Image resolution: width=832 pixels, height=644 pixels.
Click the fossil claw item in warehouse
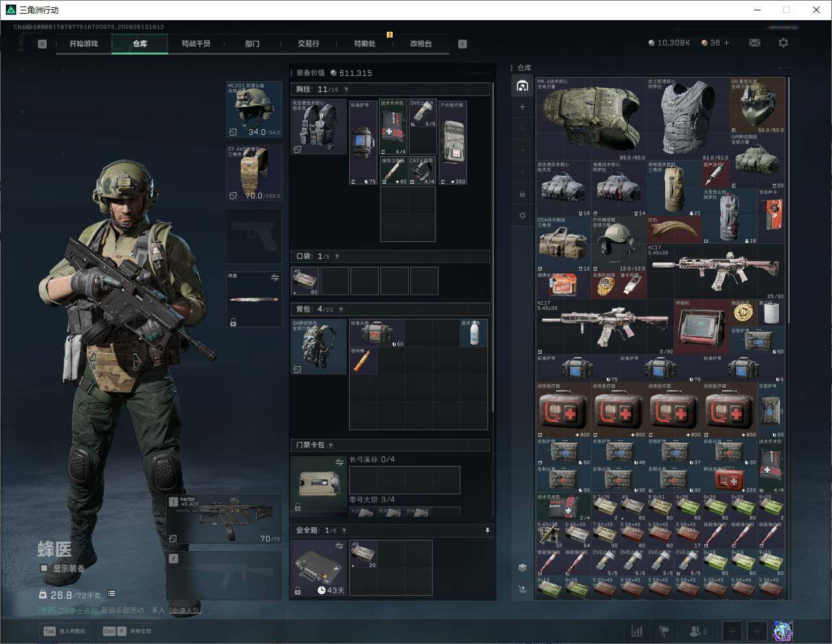click(x=674, y=230)
